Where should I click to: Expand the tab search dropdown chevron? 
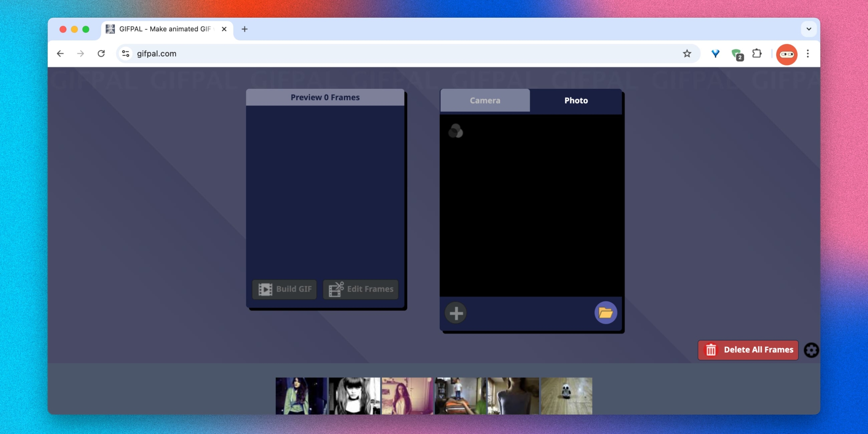(809, 29)
